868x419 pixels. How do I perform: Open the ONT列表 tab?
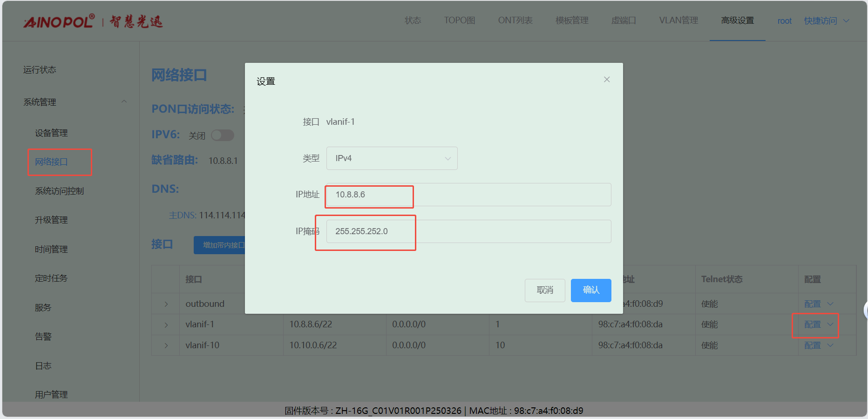515,20
